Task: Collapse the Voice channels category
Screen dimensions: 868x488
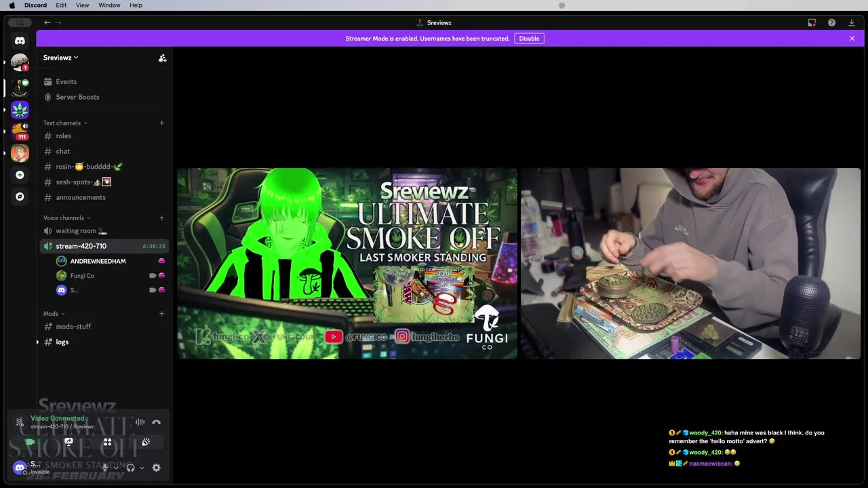Action: tap(67, 218)
